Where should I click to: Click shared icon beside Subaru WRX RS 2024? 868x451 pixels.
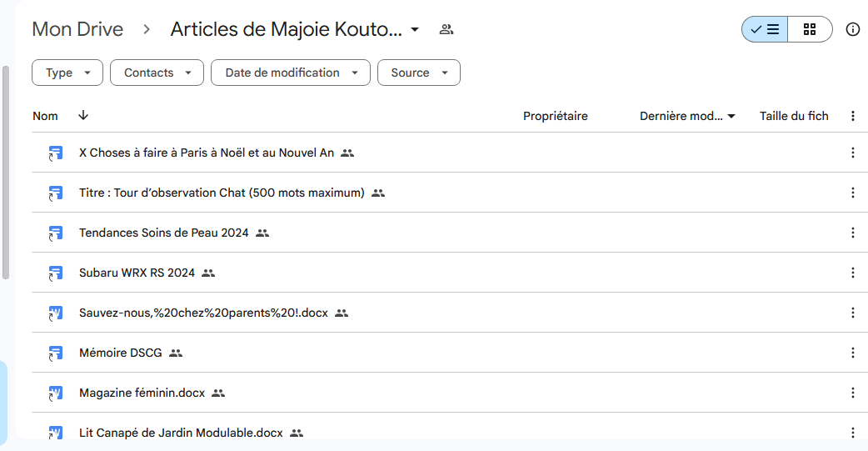(x=208, y=273)
